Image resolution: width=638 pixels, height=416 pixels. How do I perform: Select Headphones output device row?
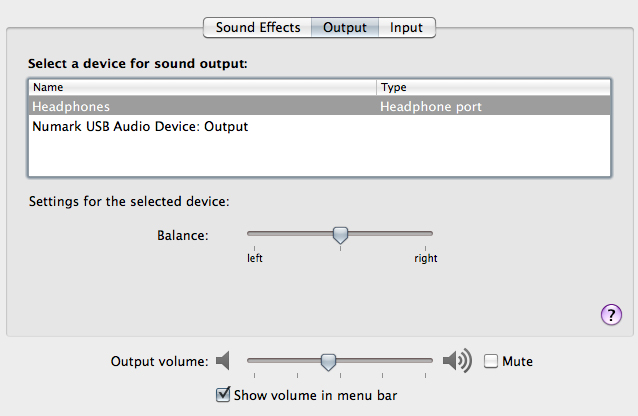click(x=200, y=106)
